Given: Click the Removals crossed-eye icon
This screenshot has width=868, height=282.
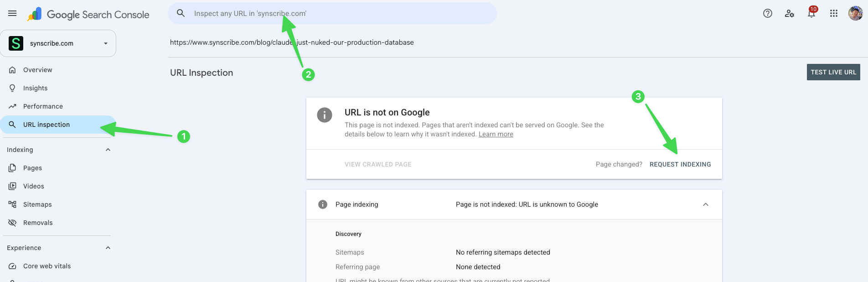Looking at the screenshot, I should point(12,223).
